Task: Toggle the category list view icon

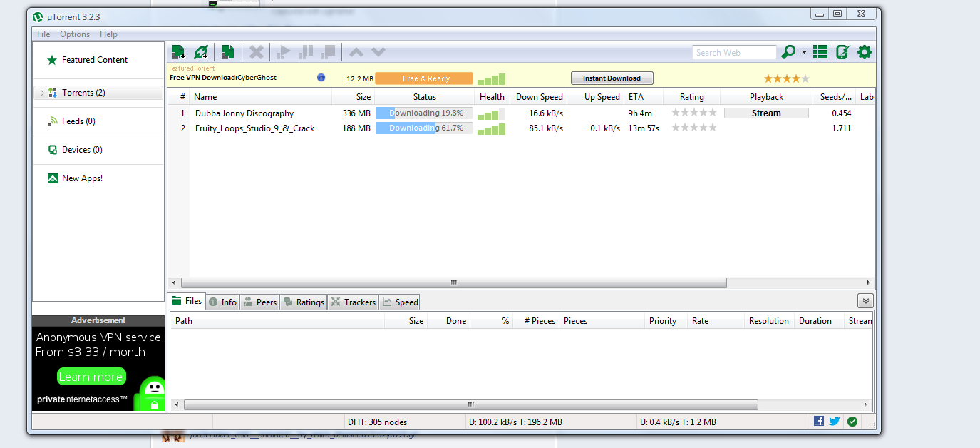Action: pyautogui.click(x=821, y=52)
